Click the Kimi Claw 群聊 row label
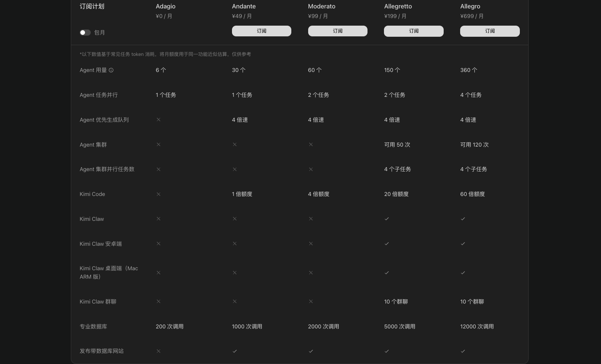This screenshot has width=601, height=364. click(x=98, y=302)
